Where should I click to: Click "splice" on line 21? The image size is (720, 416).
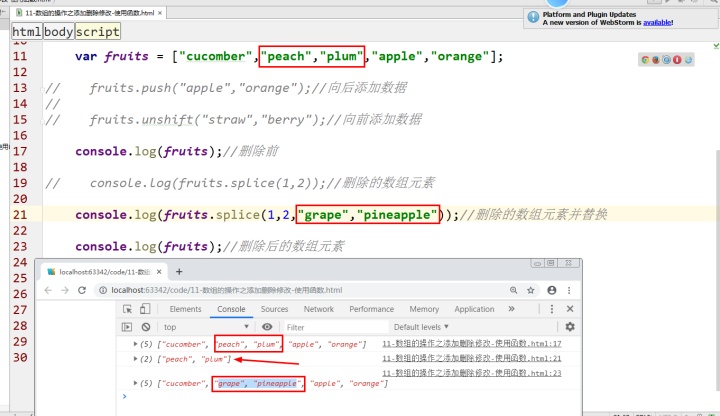238,215
